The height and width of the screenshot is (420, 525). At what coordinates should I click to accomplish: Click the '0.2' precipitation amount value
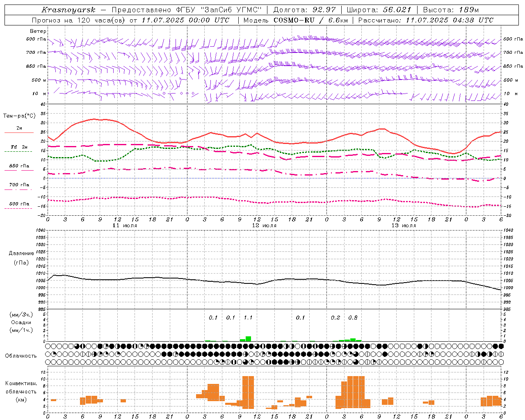tap(336, 318)
